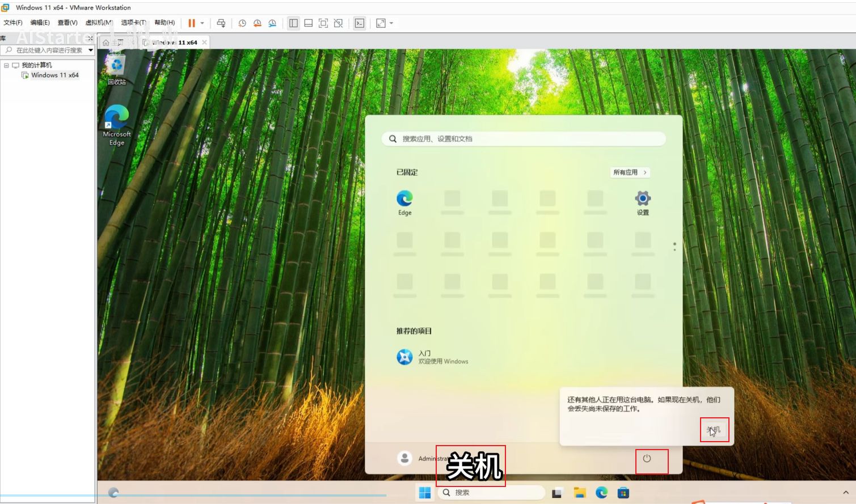Viewport: 856px width, 504px height.
Task: Click the Start menu search box
Action: click(x=523, y=139)
